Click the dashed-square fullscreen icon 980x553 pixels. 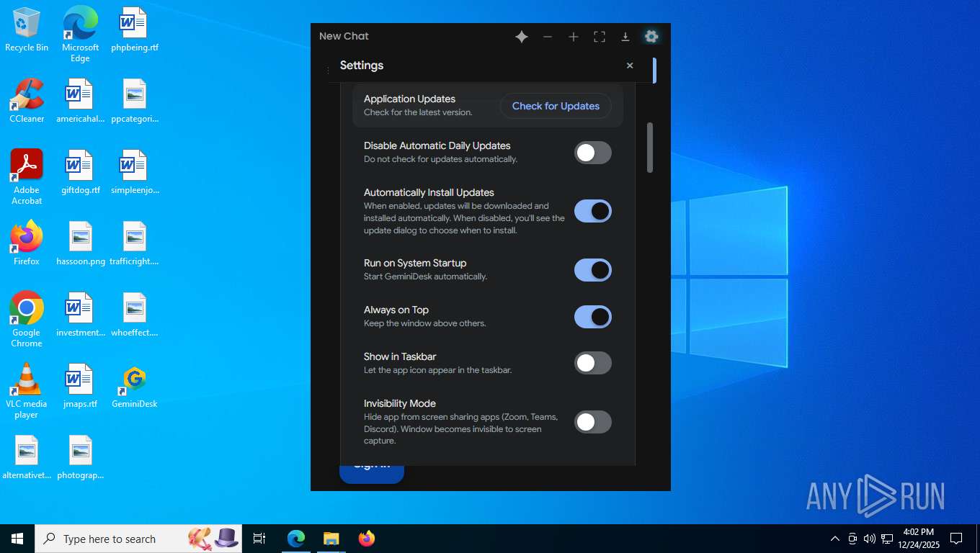click(600, 37)
